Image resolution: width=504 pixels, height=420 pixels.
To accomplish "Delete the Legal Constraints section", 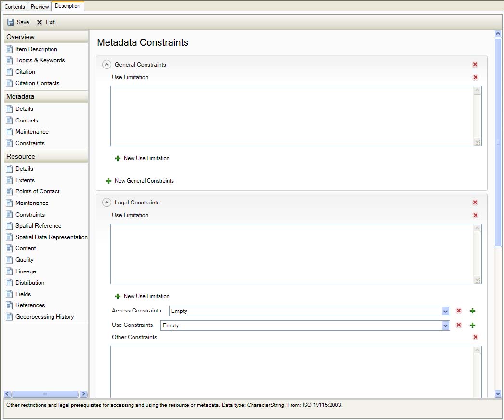I will tap(475, 203).
